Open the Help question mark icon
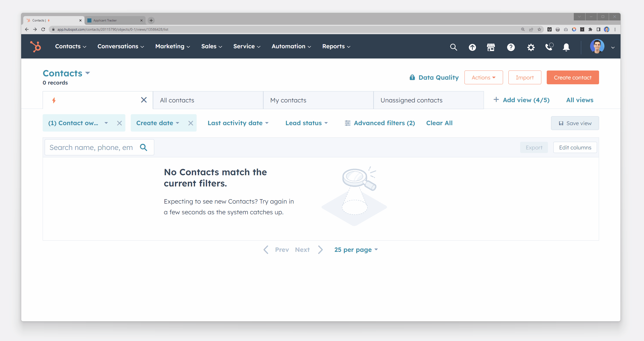644x341 pixels. 511,47
